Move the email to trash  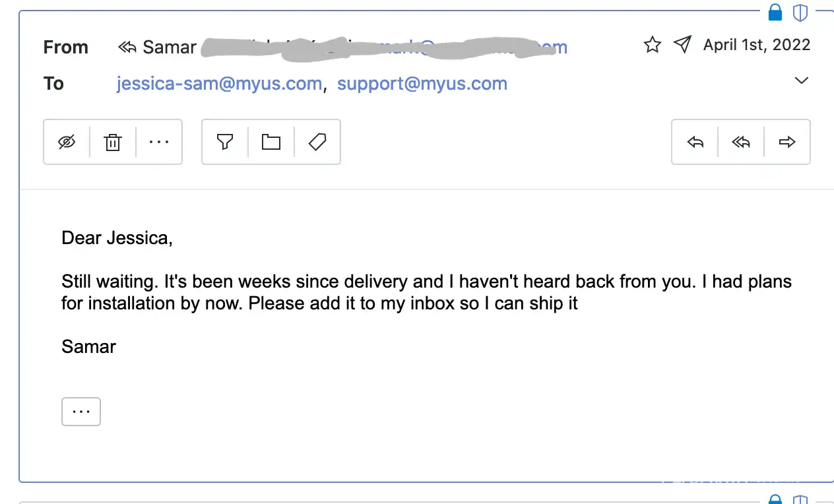(x=113, y=142)
